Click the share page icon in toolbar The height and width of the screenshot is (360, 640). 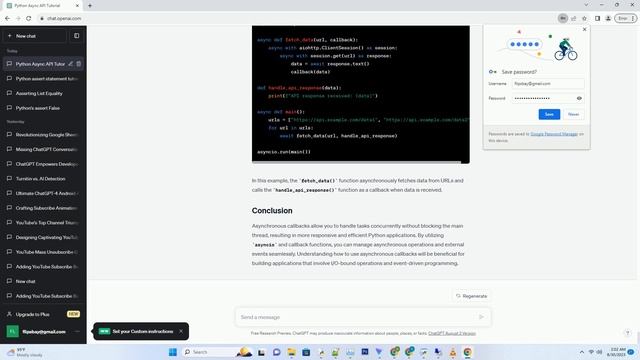click(x=573, y=18)
